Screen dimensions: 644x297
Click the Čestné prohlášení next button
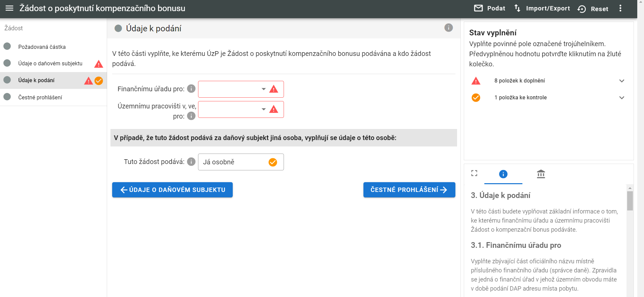[x=409, y=190]
